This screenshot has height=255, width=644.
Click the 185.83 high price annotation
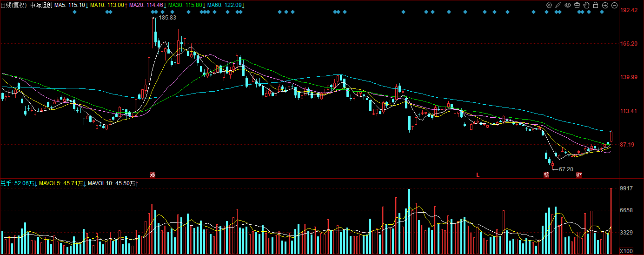(x=167, y=18)
